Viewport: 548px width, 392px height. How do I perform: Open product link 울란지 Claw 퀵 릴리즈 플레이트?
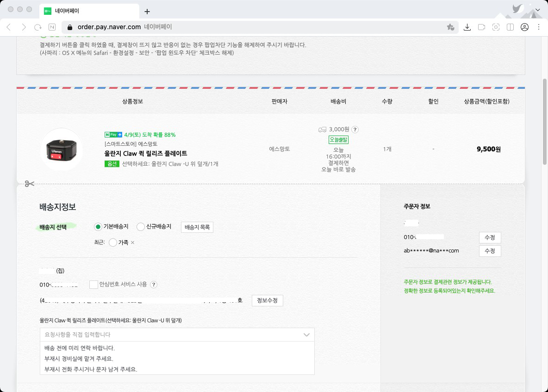[146, 153]
